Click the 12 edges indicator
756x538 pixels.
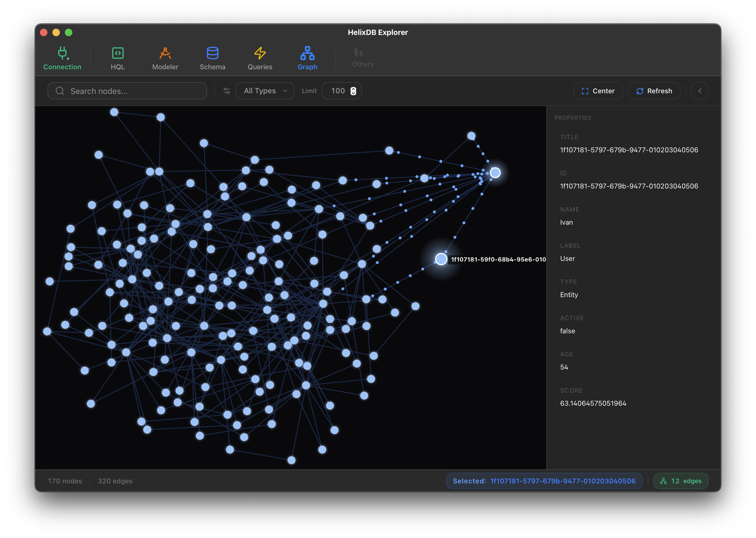[681, 481]
